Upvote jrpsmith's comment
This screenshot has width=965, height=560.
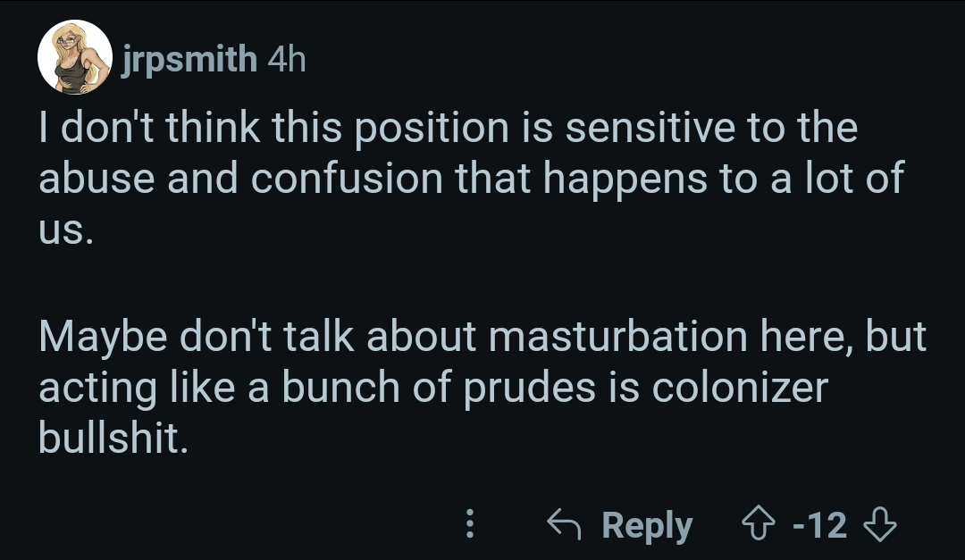(760, 525)
